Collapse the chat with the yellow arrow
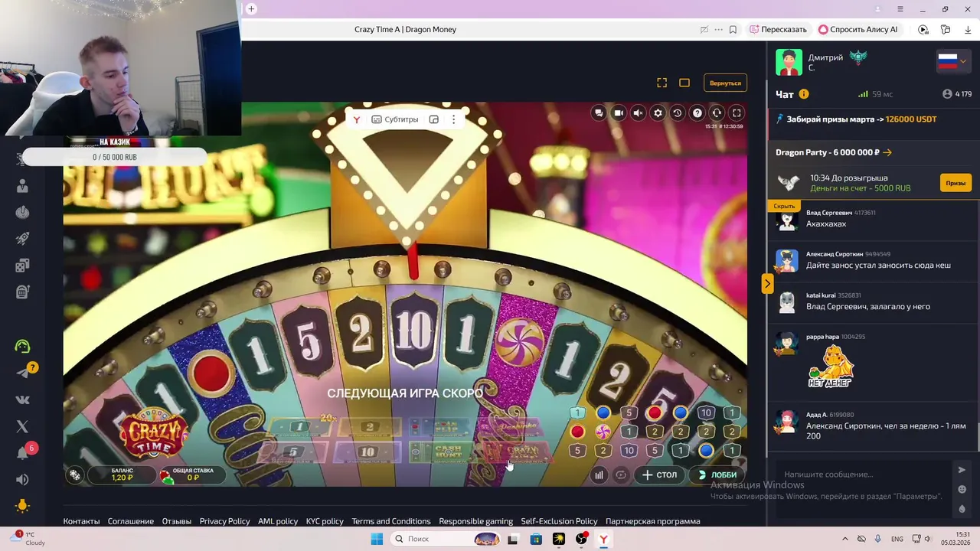Screen dimensions: 980x551 (x=767, y=284)
